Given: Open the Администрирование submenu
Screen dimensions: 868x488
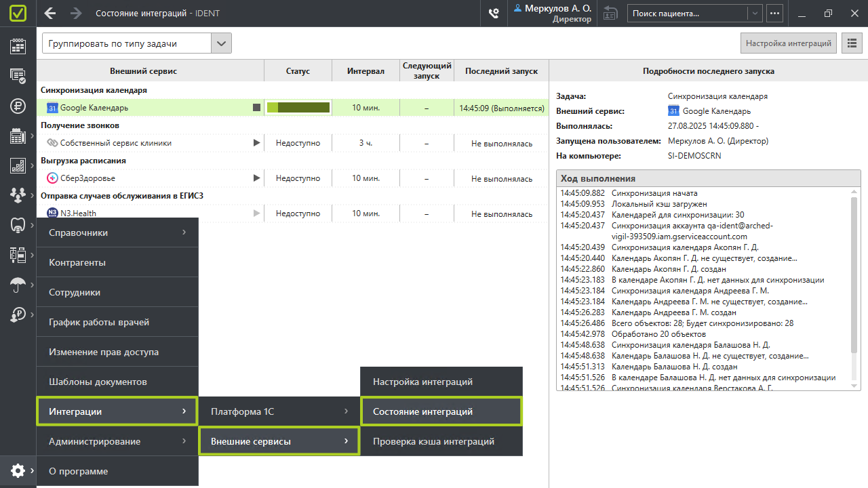Looking at the screenshot, I should tap(117, 441).
